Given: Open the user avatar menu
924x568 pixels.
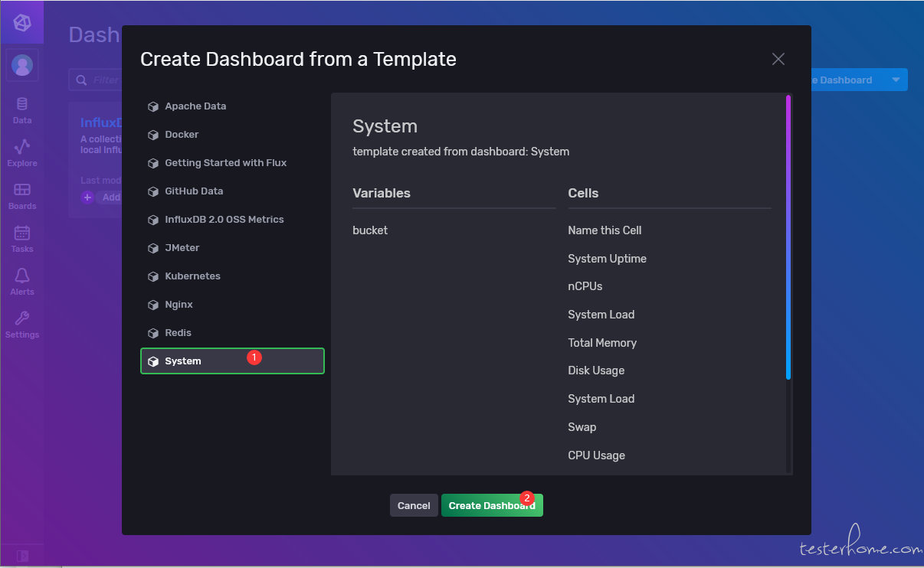Looking at the screenshot, I should click(22, 65).
